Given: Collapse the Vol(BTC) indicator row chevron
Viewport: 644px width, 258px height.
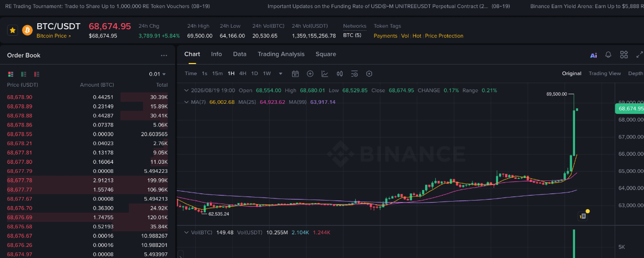Looking at the screenshot, I should [187, 232].
